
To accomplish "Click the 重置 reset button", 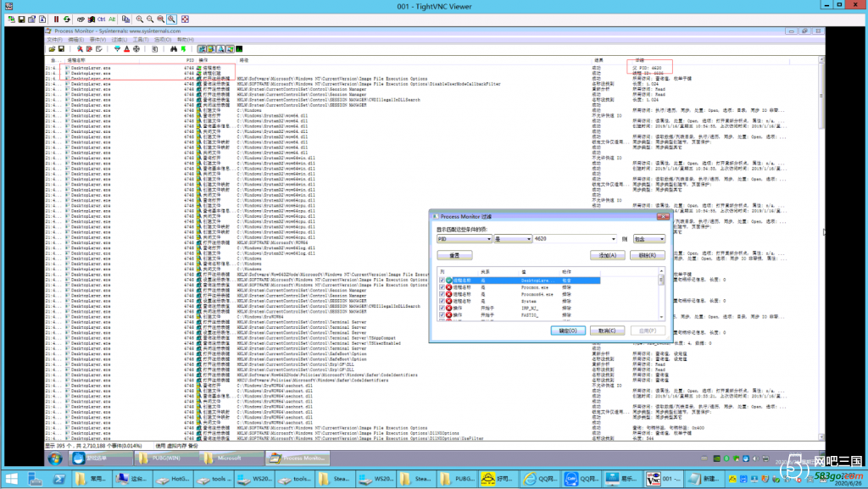I will point(454,256).
